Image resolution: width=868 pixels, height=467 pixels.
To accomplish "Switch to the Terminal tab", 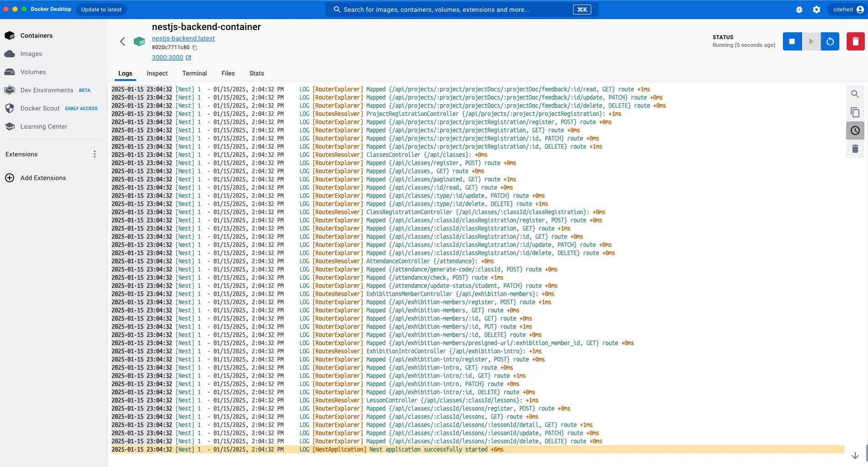I will point(194,73).
